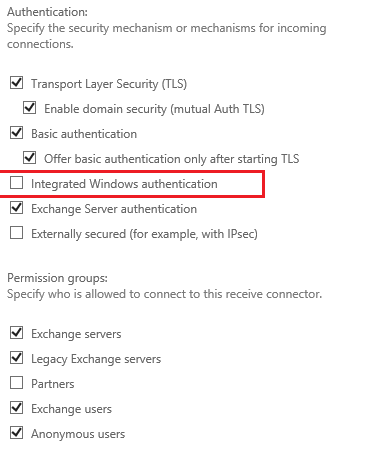Click the 'Legacy Exchange servers' label text
Viewport: 376px width, 456px height.
[96, 359]
